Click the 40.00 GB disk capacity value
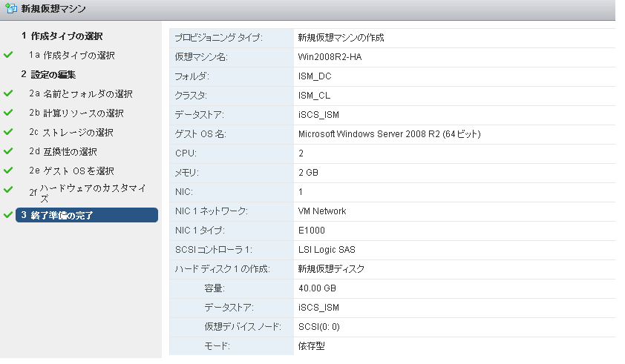The width and height of the screenshot is (625, 364). [x=317, y=288]
